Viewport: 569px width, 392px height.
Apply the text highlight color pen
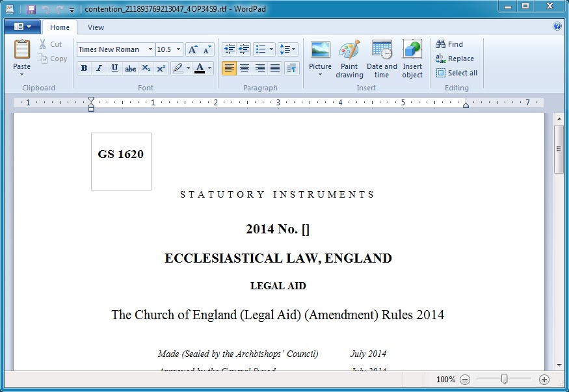coord(178,68)
